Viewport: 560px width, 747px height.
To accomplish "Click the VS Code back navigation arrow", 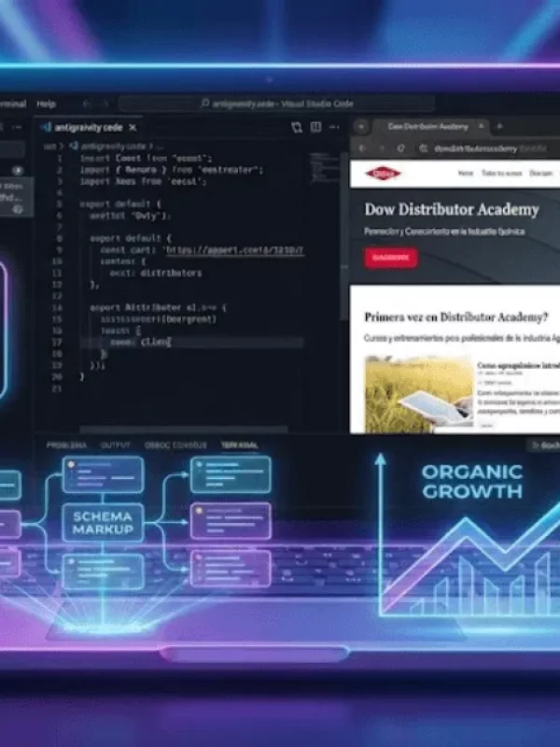I will tap(86, 104).
